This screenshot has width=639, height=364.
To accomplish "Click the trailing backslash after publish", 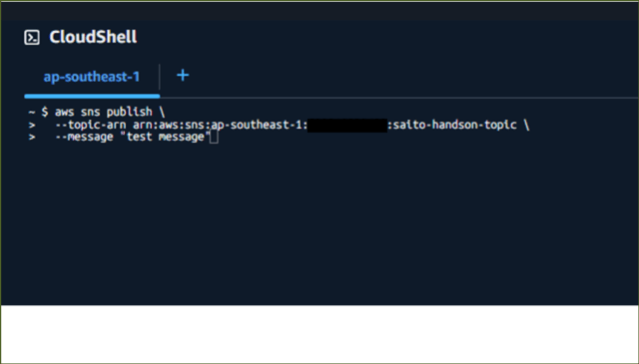I will [162, 112].
